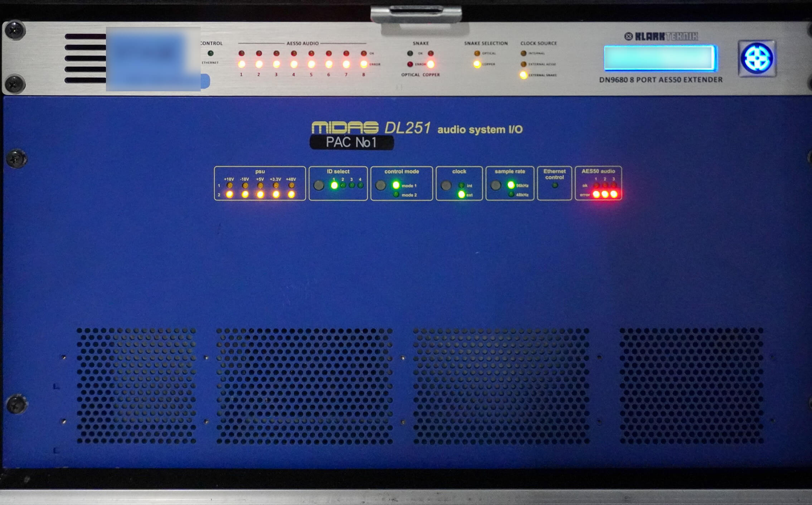The width and height of the screenshot is (812, 505).
Task: Tap psu row 2 +18V LED
Action: click(229, 194)
